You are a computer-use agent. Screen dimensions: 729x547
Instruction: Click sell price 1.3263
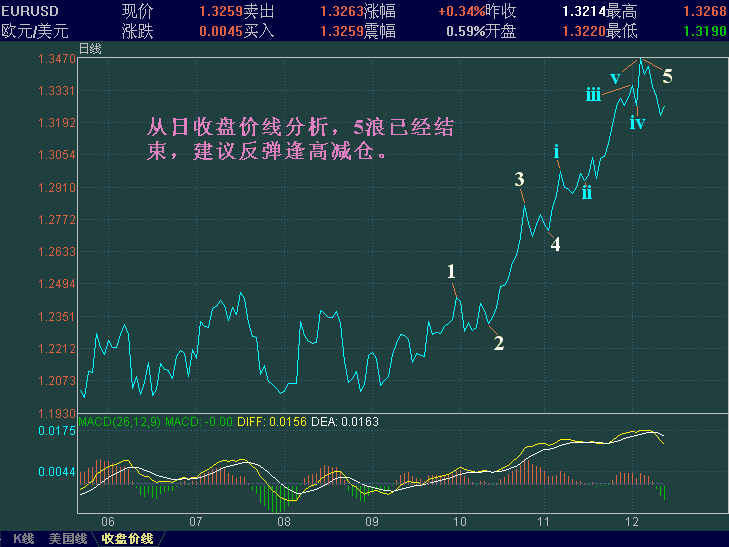click(x=342, y=11)
